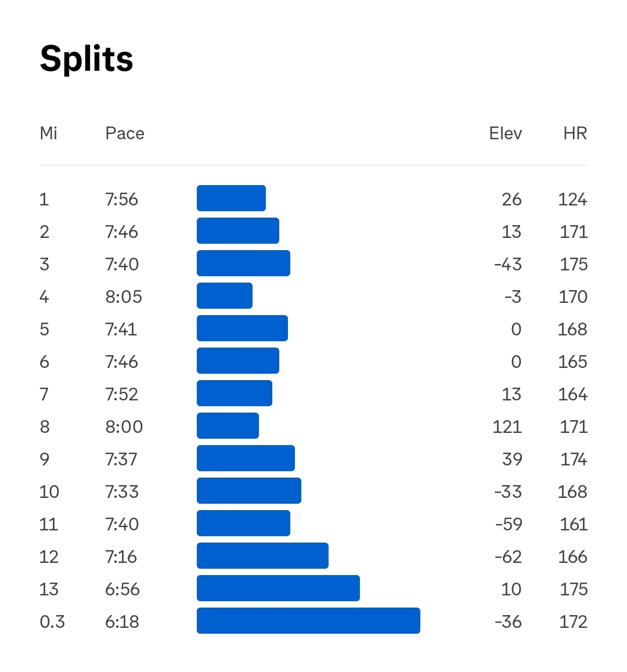
Task: Click the 121 elevation value
Action: [x=507, y=427]
